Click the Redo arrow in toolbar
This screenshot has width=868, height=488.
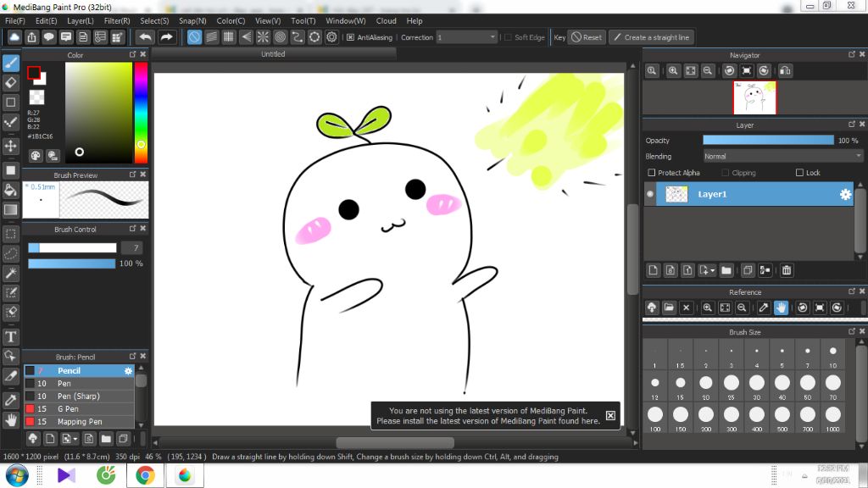point(166,37)
